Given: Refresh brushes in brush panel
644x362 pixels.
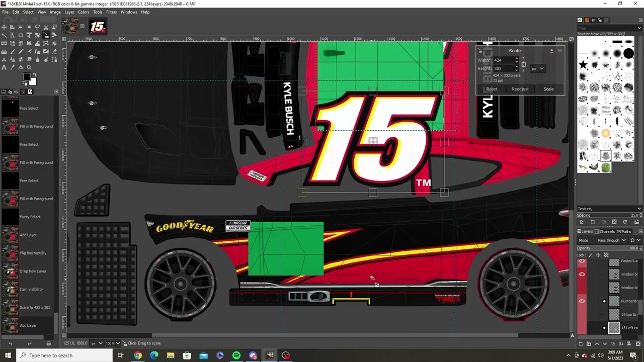Looking at the screenshot, I should point(625,222).
